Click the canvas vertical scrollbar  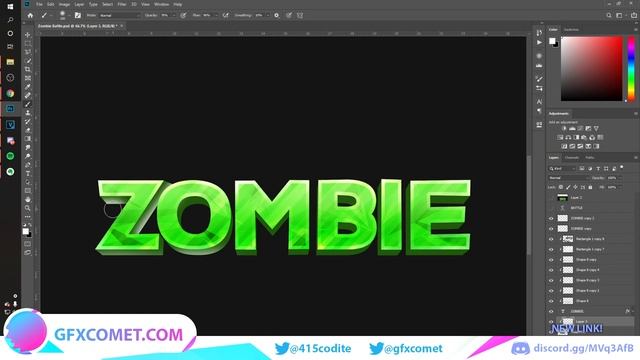(529, 204)
